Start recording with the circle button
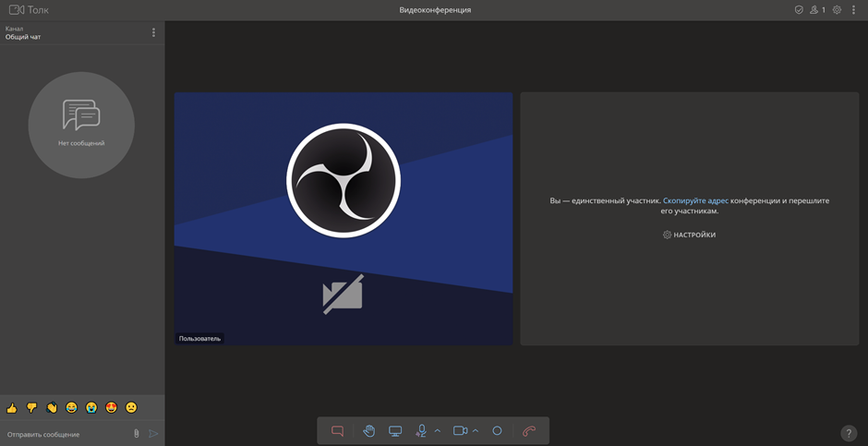The image size is (868, 446). click(x=497, y=430)
